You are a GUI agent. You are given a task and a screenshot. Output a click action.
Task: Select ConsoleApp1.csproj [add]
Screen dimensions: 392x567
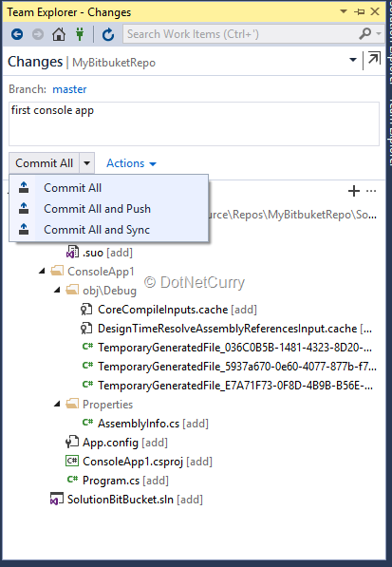tap(147, 462)
